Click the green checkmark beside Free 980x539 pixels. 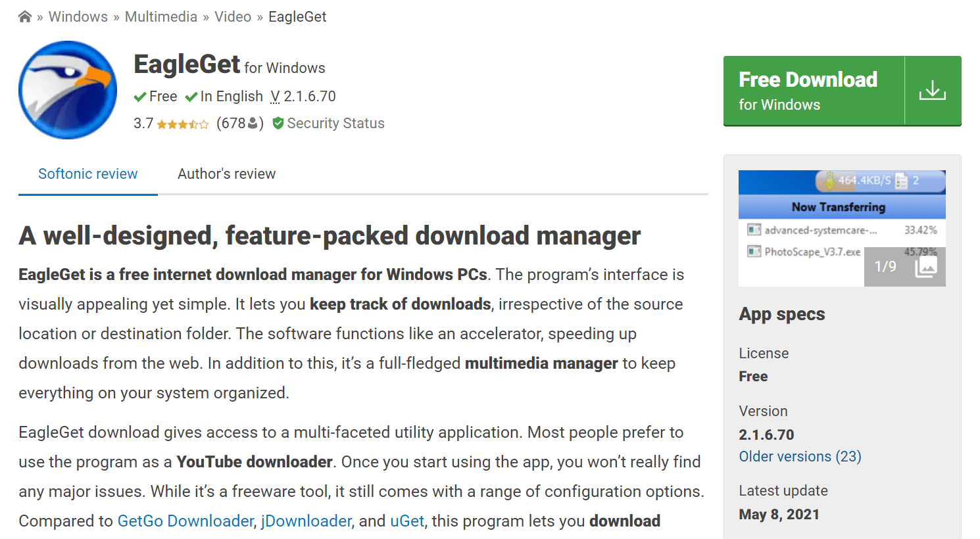coord(140,97)
